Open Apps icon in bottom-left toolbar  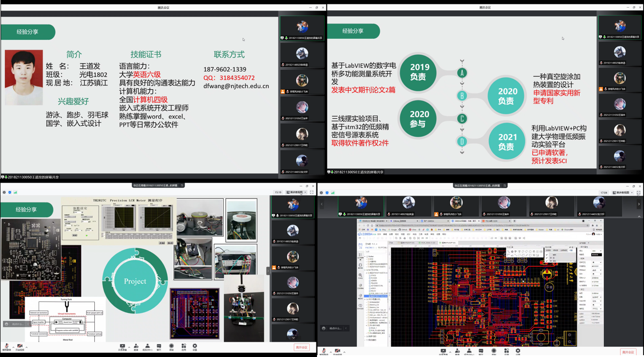point(184,347)
